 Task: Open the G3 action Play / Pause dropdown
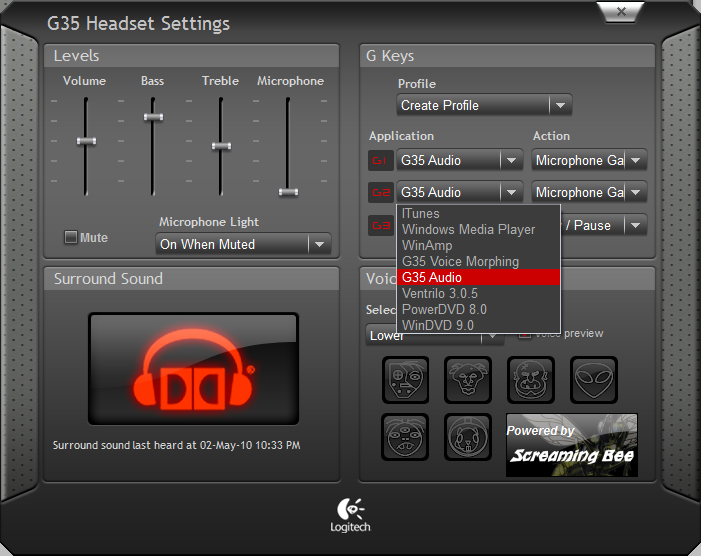click(604, 226)
